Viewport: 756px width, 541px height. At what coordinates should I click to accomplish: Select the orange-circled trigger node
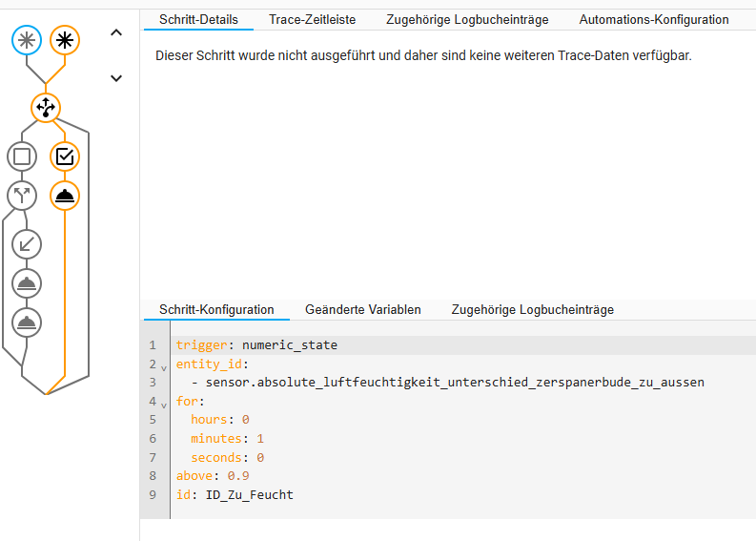[65, 40]
